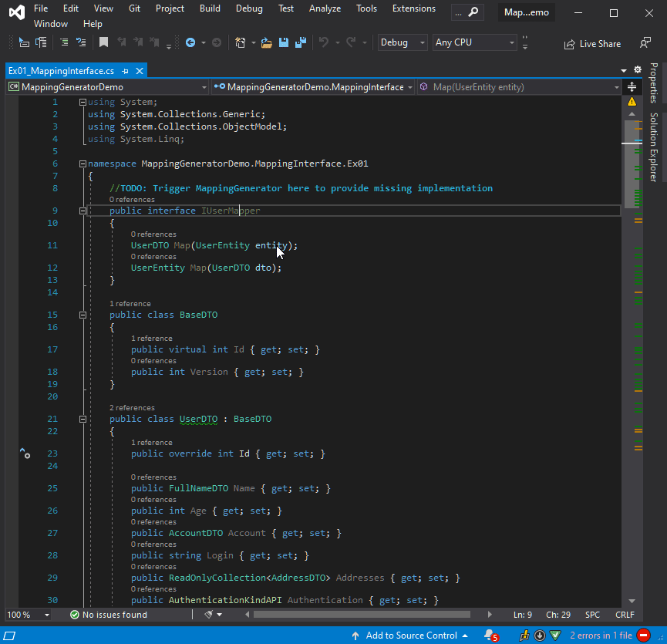
Task: Click the red error stop icon
Action: [644, 636]
